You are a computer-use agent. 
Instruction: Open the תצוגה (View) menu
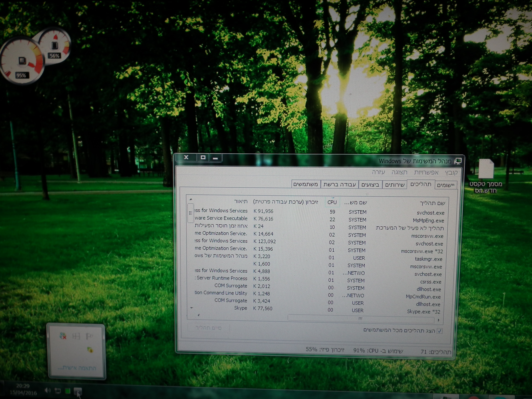point(399,172)
